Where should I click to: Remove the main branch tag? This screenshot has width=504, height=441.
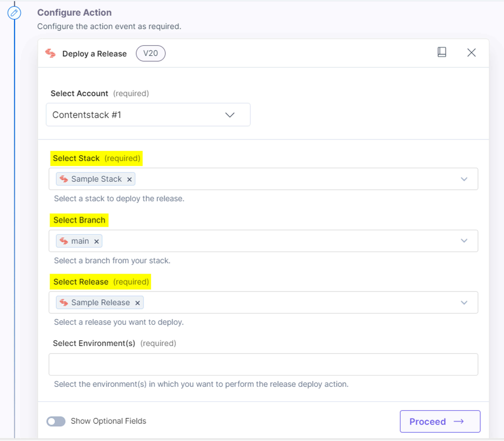tap(96, 241)
